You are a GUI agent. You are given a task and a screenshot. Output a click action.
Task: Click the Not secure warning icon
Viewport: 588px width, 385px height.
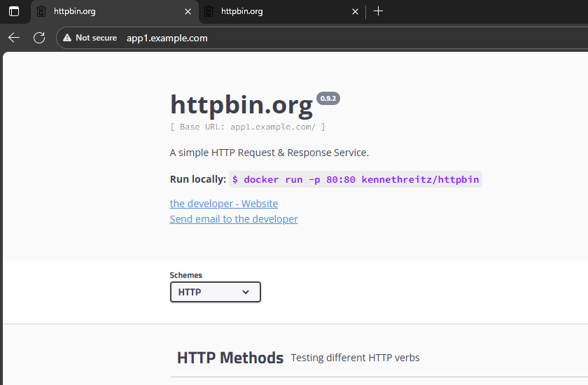coord(67,38)
